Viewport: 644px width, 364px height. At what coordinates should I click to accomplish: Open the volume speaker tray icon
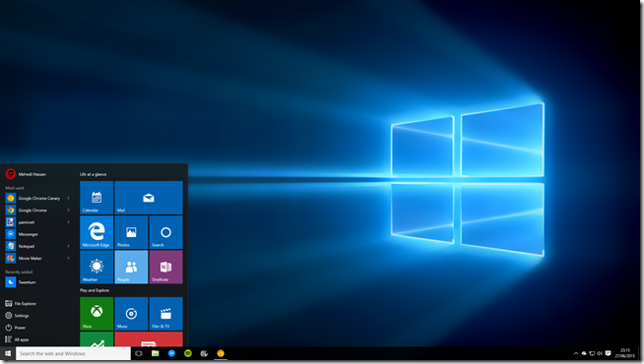point(600,353)
